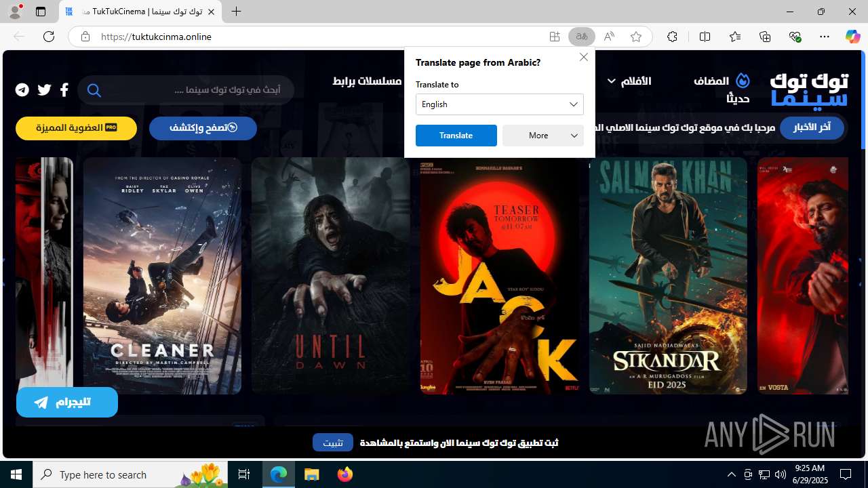Image resolution: width=868 pixels, height=488 pixels.
Task: Open the Telegram social icon in site header
Action: (22, 89)
